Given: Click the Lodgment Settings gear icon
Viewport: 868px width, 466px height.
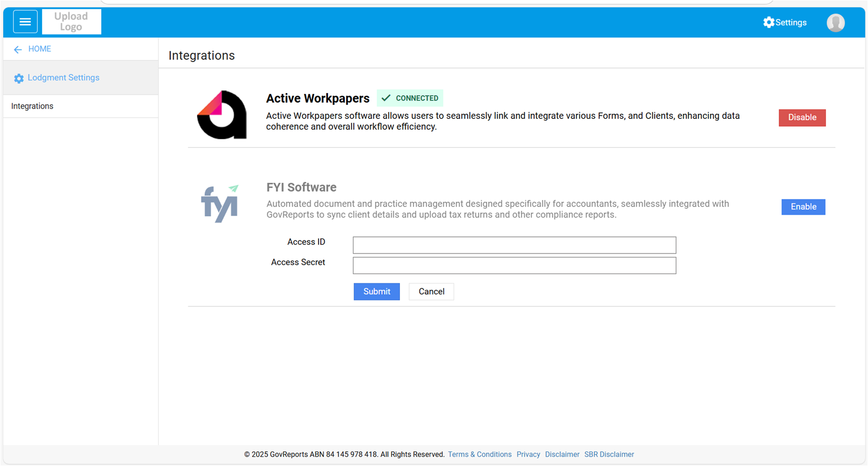Looking at the screenshot, I should (19, 78).
